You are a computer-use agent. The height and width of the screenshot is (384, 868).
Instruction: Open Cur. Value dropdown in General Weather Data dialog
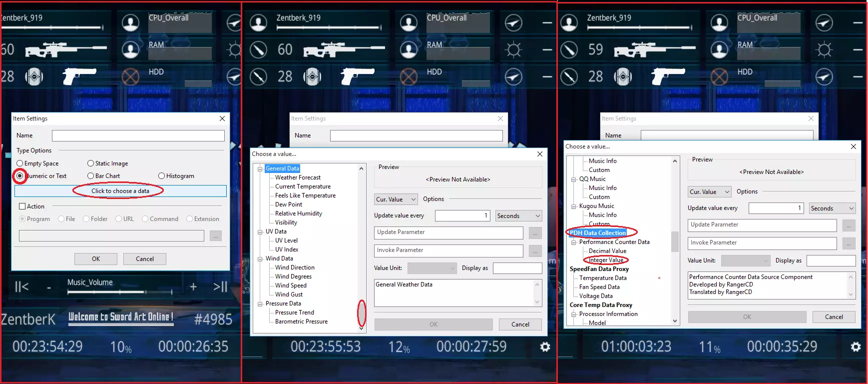396,199
